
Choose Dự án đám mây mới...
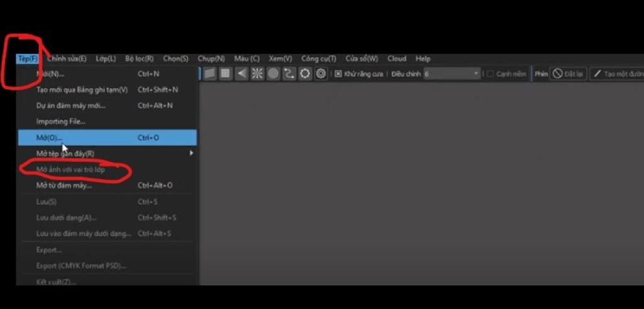(107, 106)
